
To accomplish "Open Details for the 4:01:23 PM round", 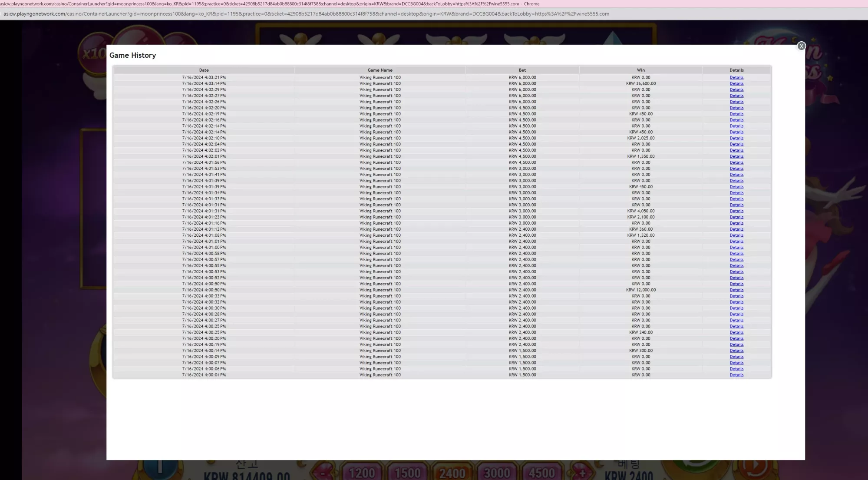I will 736,217.
